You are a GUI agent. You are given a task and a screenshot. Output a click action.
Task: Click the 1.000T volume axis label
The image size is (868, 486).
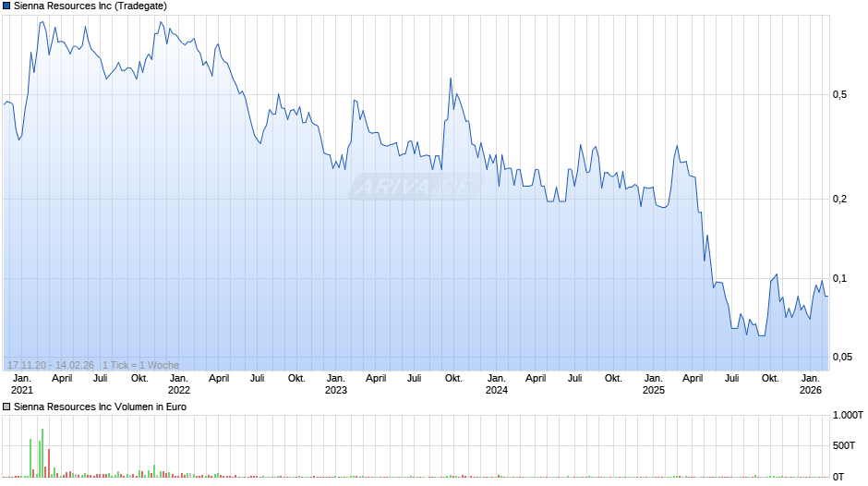tap(848, 415)
